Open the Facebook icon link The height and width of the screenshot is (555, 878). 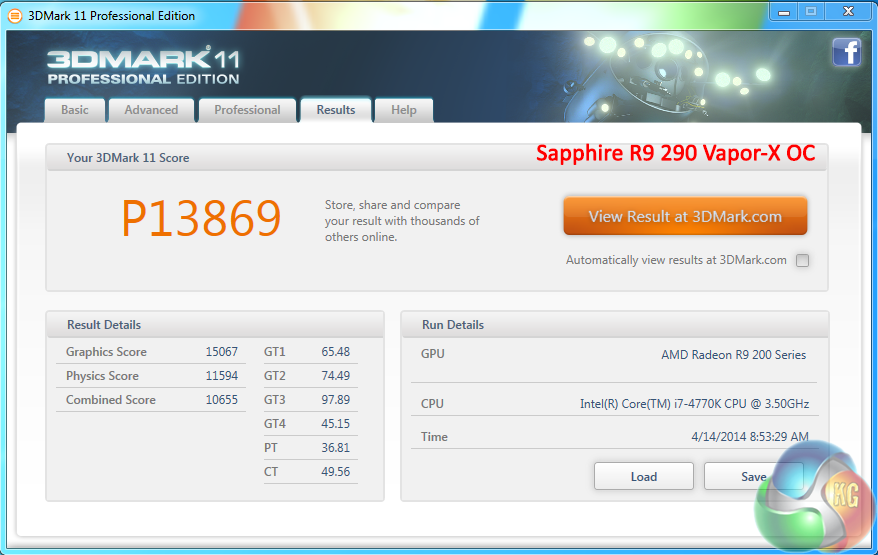click(846, 52)
